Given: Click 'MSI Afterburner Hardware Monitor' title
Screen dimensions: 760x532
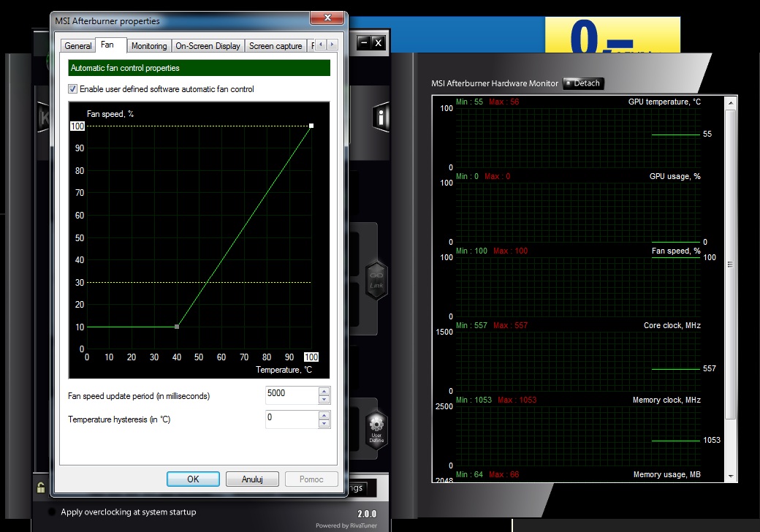Looking at the screenshot, I should coord(495,83).
